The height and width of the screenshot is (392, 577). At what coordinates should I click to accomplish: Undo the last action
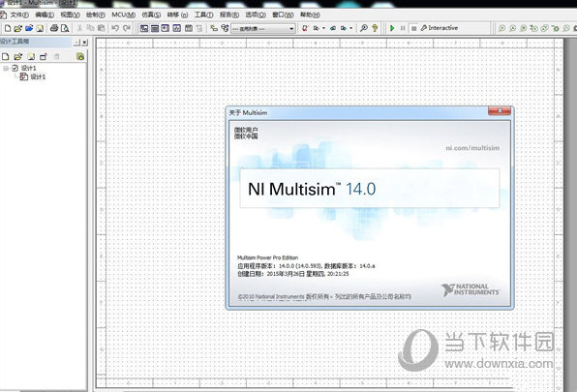[x=115, y=28]
